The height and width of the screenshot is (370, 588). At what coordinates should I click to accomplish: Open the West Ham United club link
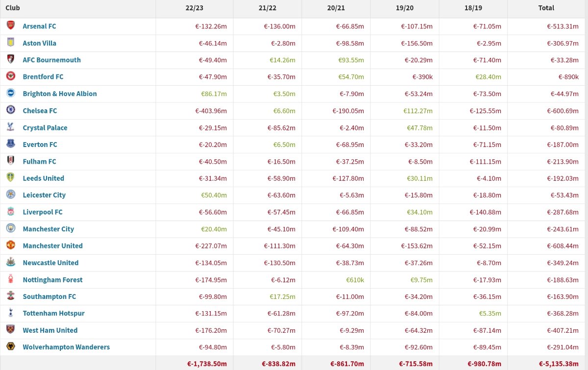[x=50, y=330]
